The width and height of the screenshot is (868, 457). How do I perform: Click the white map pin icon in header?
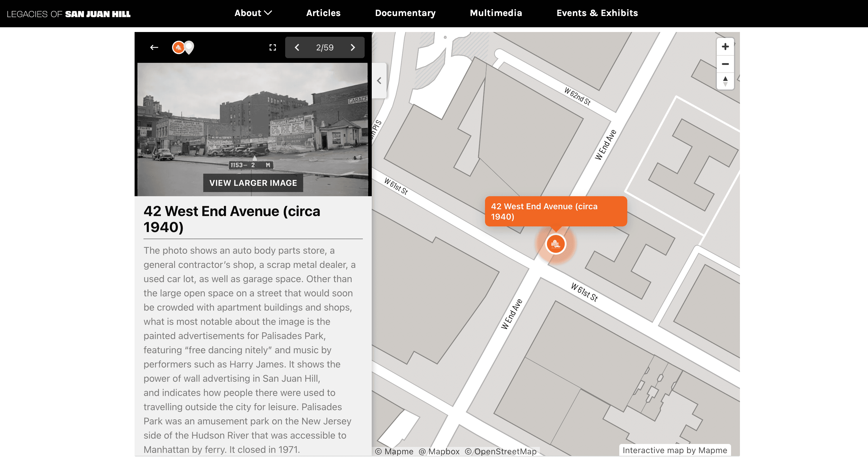(x=189, y=47)
